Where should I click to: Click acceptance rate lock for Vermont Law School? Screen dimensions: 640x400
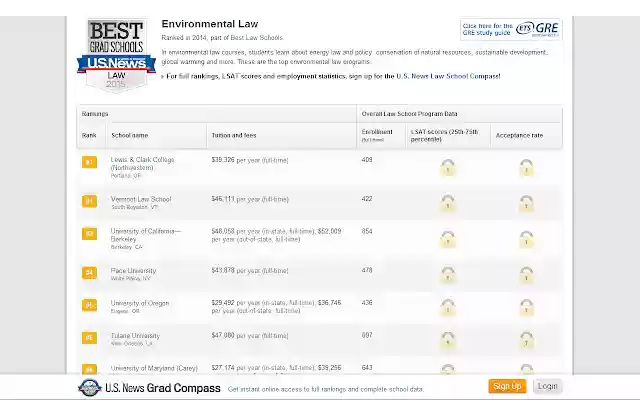coord(526,203)
